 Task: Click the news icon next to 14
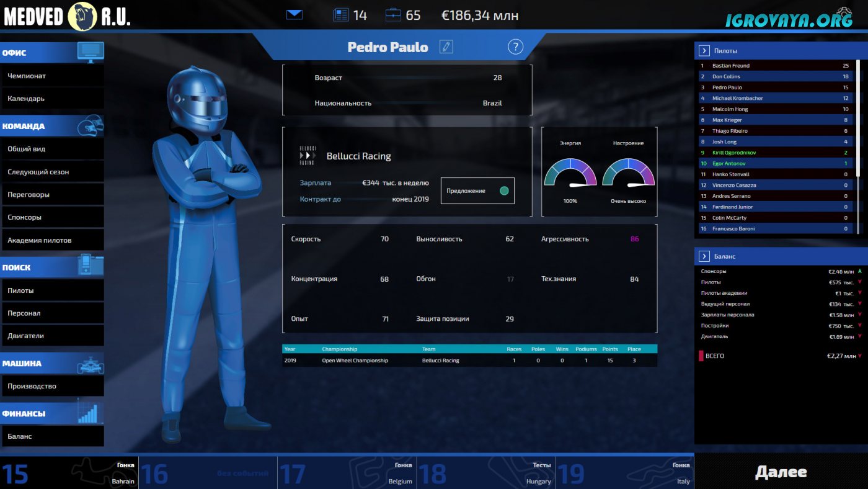click(341, 15)
